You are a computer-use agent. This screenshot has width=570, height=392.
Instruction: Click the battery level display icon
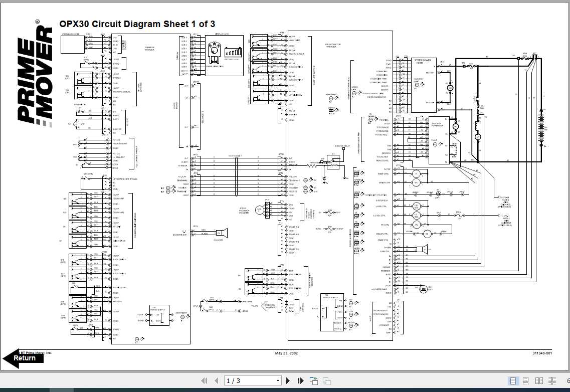232,52
